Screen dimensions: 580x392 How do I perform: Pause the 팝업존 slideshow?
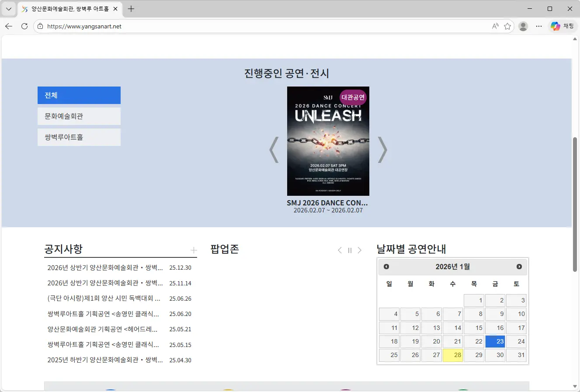point(350,250)
